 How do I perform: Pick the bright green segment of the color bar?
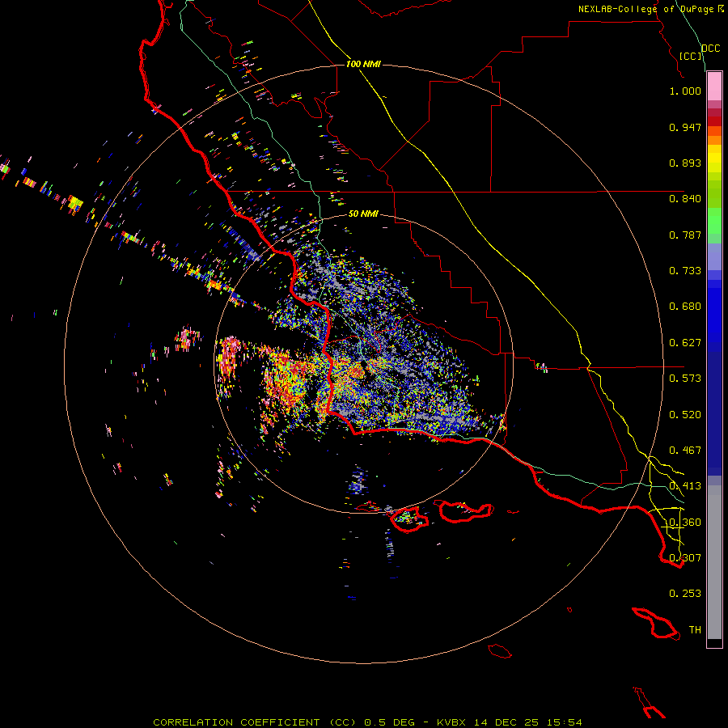point(714,221)
